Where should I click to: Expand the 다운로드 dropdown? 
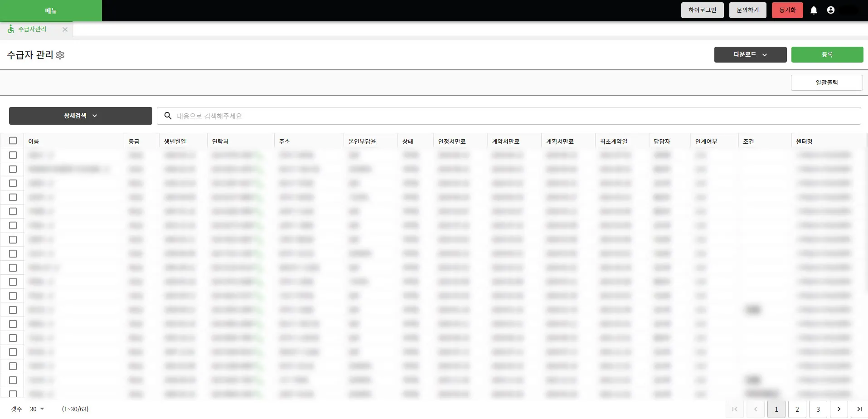click(x=750, y=54)
